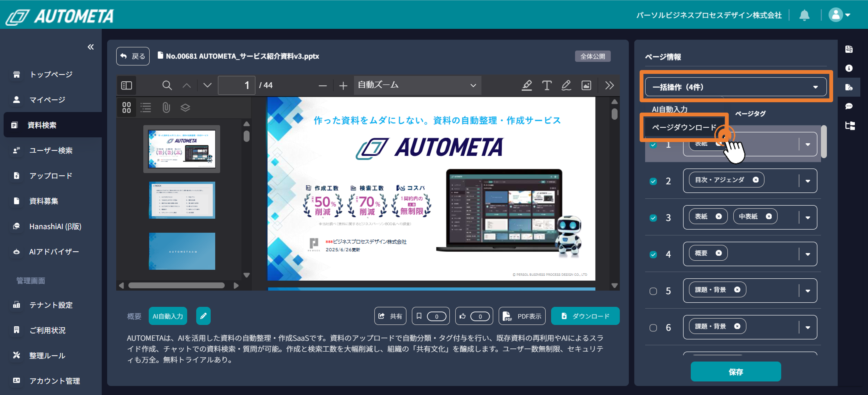Click PDF表示 button
This screenshot has height=395, width=868.
(522, 316)
